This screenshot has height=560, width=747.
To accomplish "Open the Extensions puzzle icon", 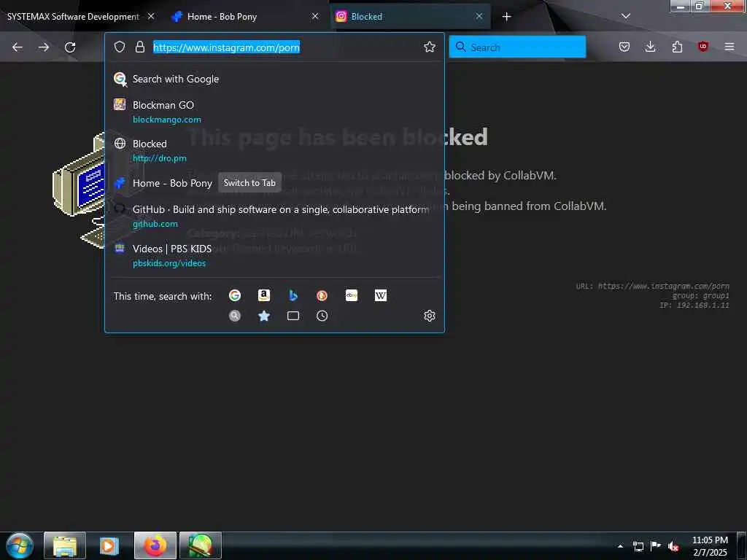I will (677, 47).
